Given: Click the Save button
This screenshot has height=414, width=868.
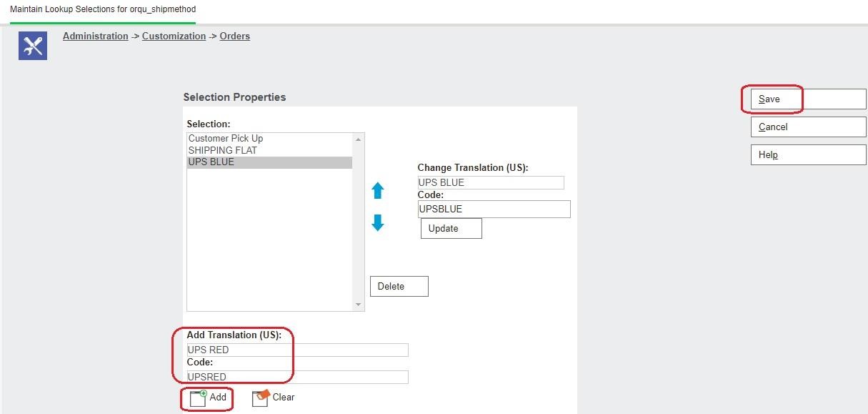Looking at the screenshot, I should pyautogui.click(x=808, y=99).
